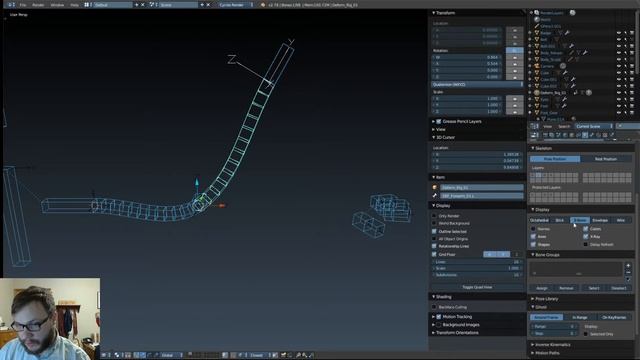
Task: Open the Bone Constraints properties tab icon
Action: (x=598, y=135)
